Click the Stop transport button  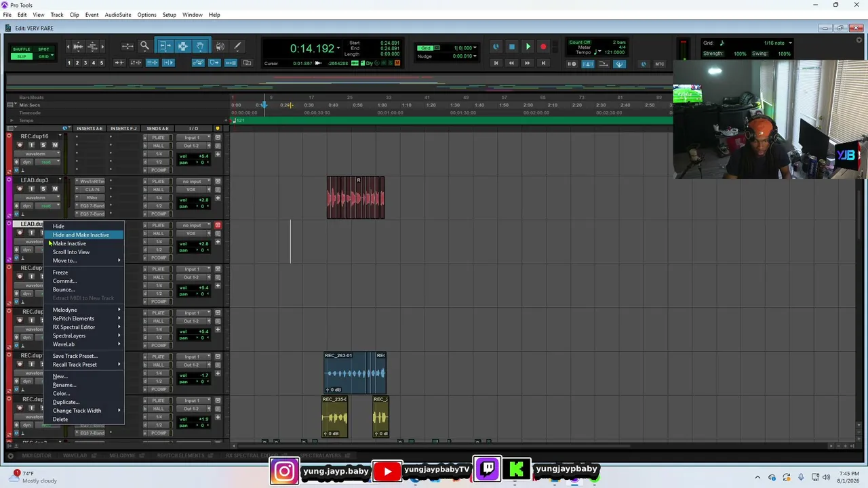pyautogui.click(x=511, y=47)
